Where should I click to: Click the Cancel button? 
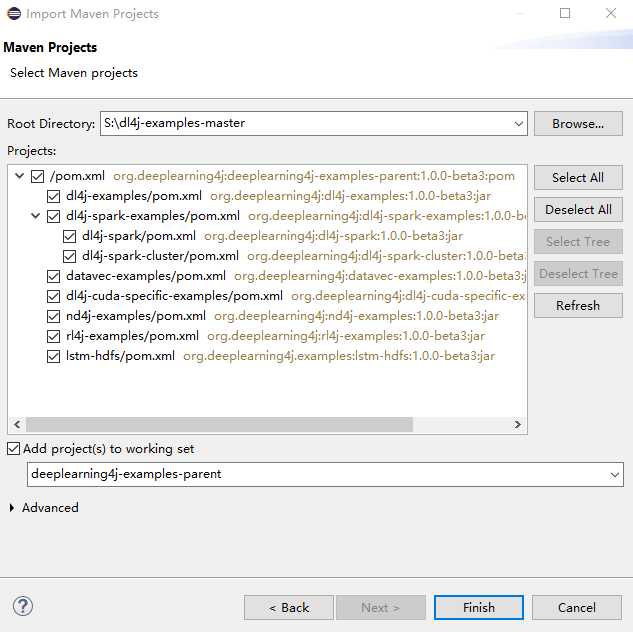pyautogui.click(x=577, y=607)
